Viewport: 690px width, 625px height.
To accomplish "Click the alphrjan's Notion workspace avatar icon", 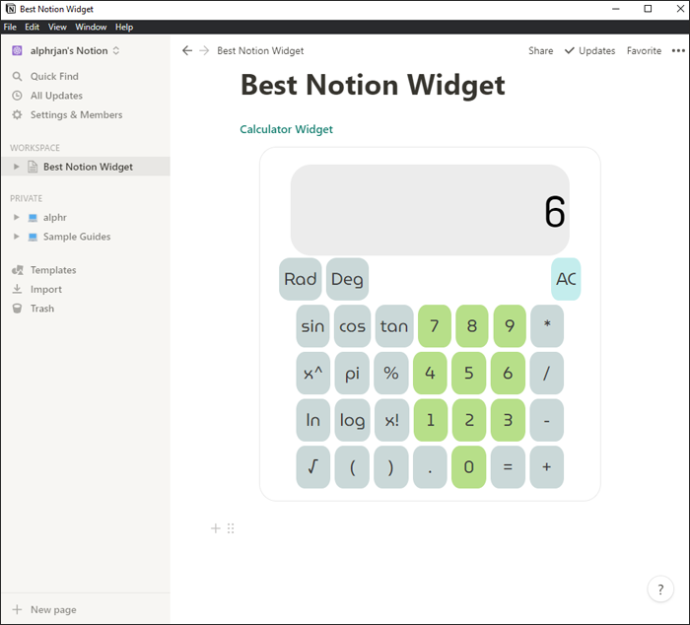I will (17, 51).
